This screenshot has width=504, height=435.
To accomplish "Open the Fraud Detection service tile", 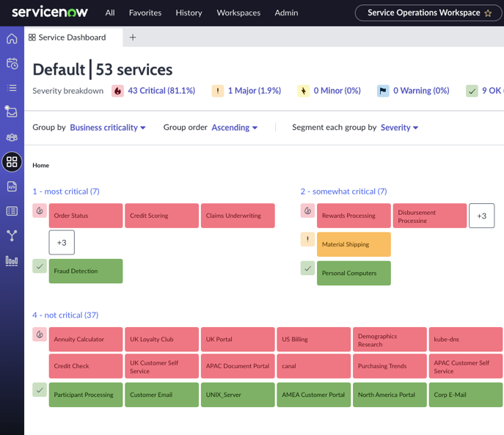I will pyautogui.click(x=86, y=271).
